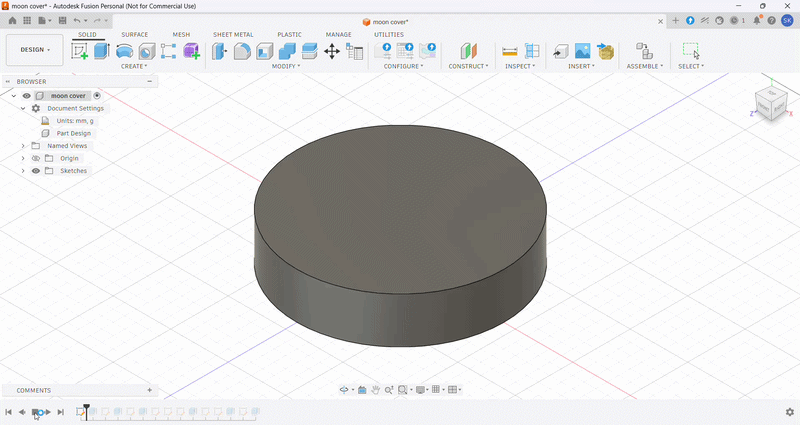Go to Home tab icon
The image size is (800, 425).
(12, 20)
